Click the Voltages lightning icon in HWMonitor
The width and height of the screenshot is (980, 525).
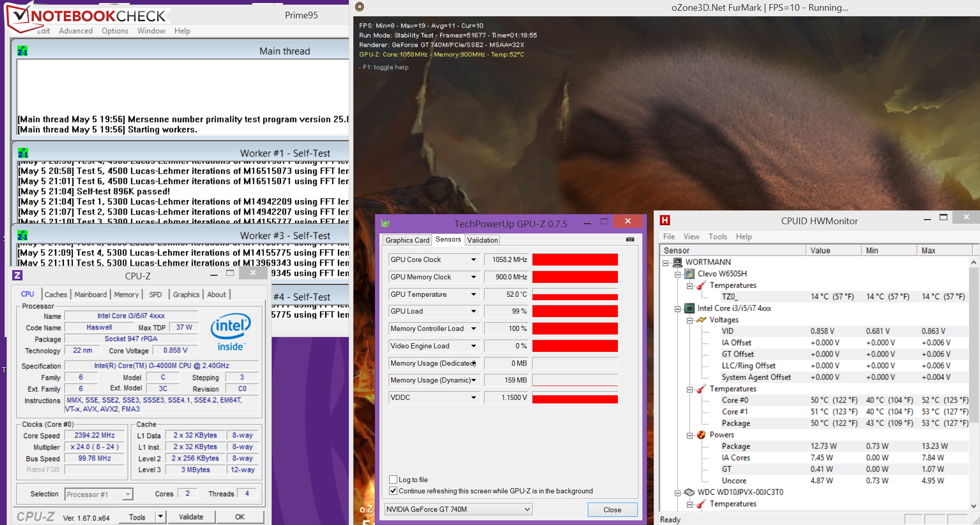click(x=702, y=320)
